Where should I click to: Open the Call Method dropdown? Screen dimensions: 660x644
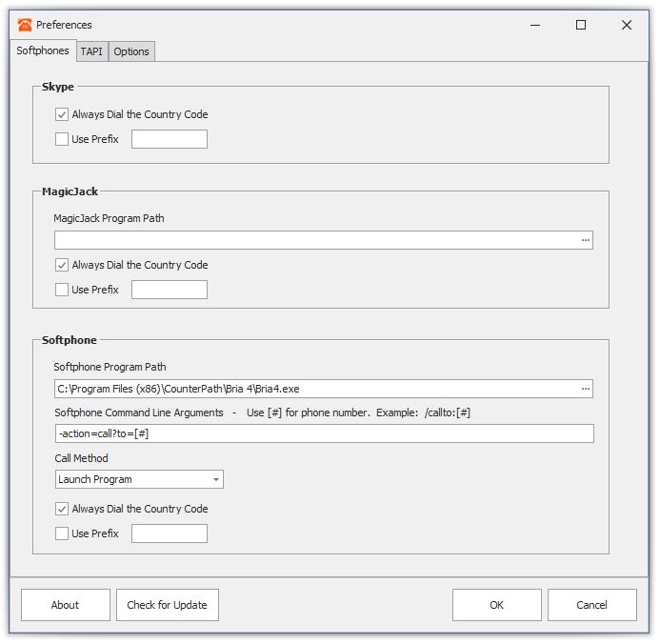coord(139,479)
